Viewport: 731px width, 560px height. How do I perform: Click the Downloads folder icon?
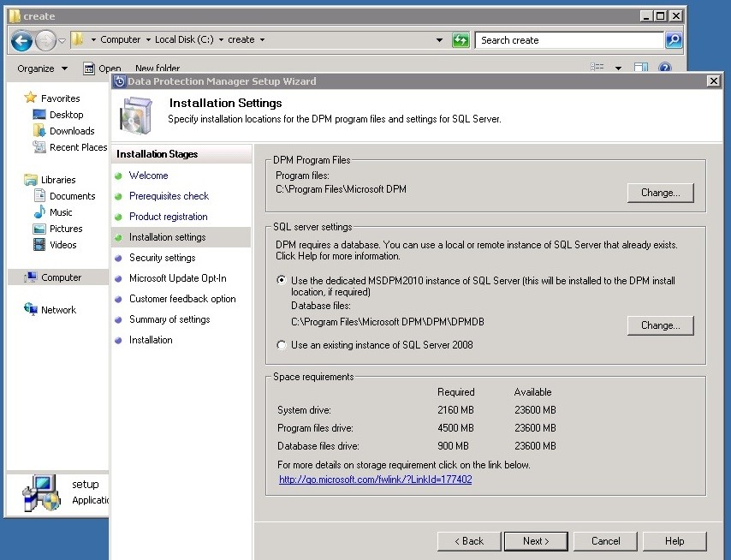[x=39, y=131]
